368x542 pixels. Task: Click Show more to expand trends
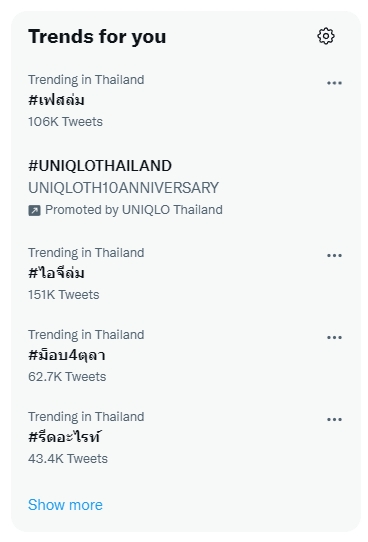[65, 505]
